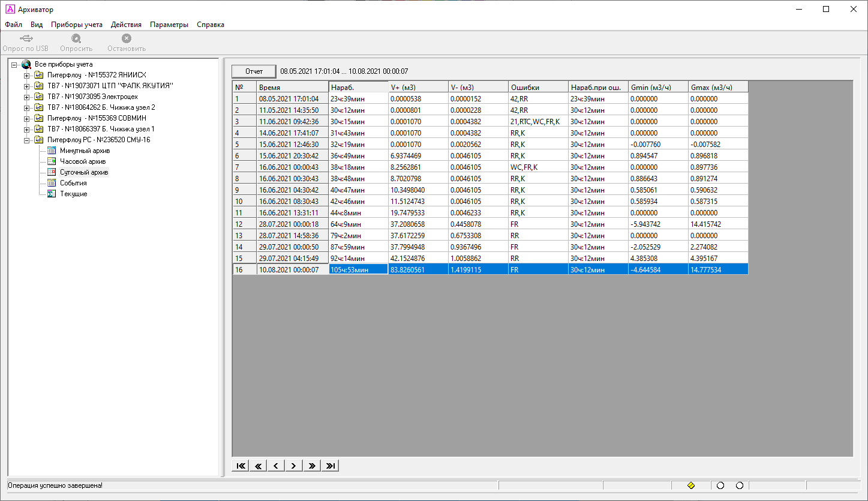Viewport: 868px width, 501px height.
Task: Click the Суточный архив icon
Action: click(52, 172)
